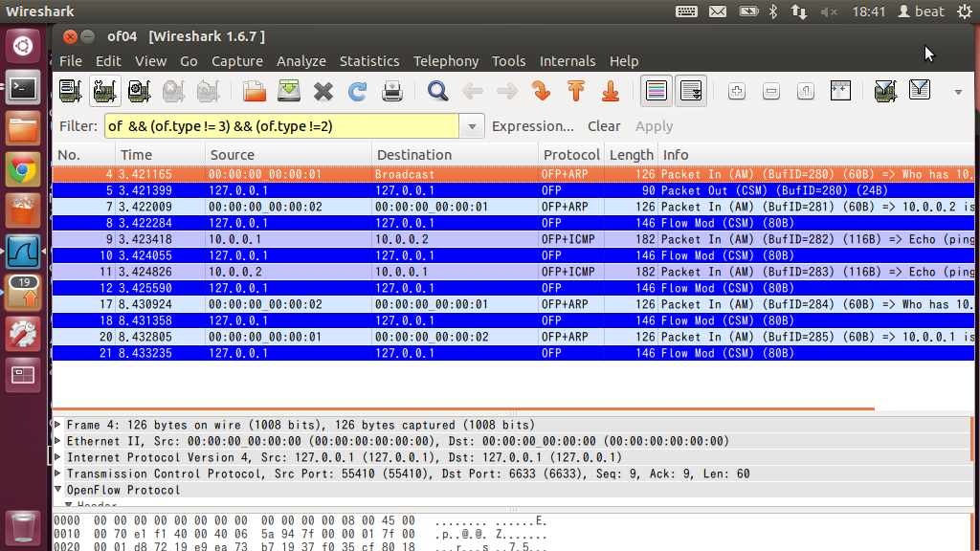The height and width of the screenshot is (551, 980).
Task: Expand the OpenFlow Protocol tree entry
Action: 57,490
